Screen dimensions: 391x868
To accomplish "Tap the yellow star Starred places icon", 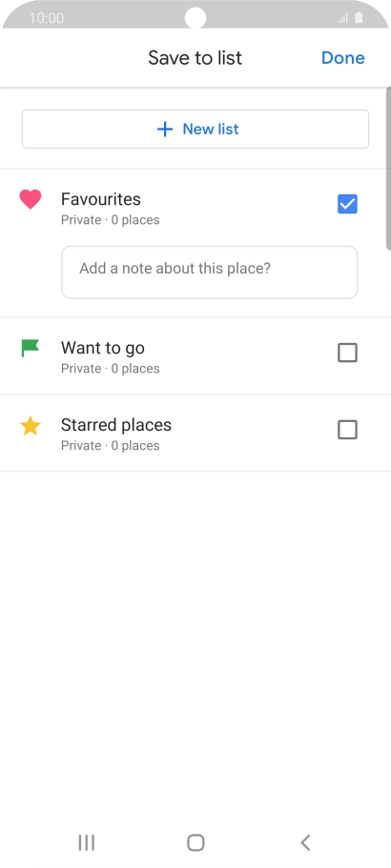I will 31,426.
